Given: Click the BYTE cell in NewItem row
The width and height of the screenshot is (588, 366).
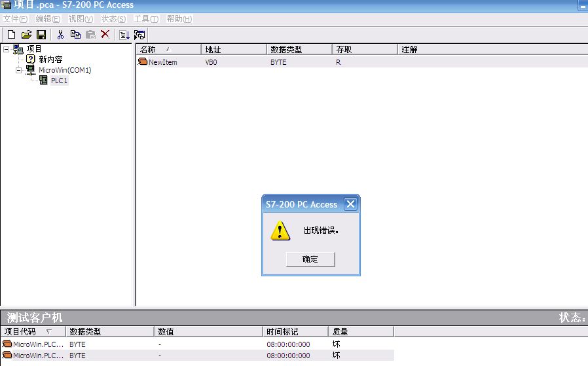Looking at the screenshot, I should 278,62.
